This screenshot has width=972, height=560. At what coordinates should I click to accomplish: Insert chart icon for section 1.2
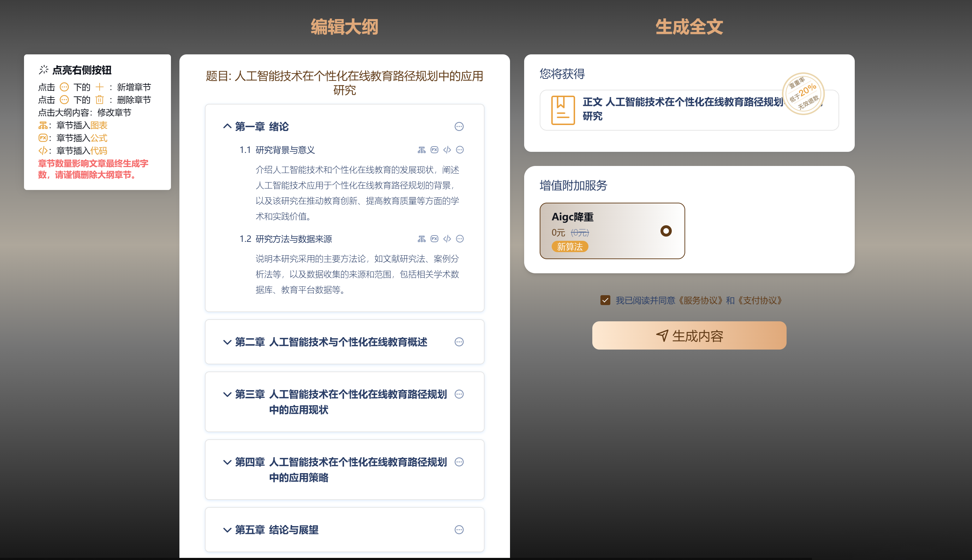422,239
